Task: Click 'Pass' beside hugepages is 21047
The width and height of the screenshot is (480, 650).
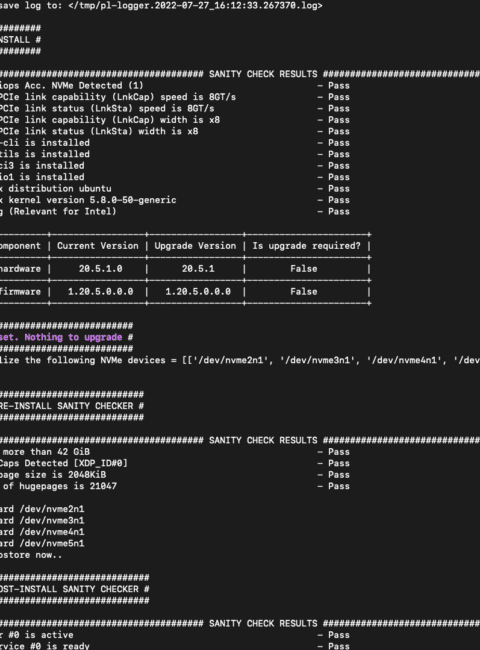Action: pyautogui.click(x=339, y=486)
